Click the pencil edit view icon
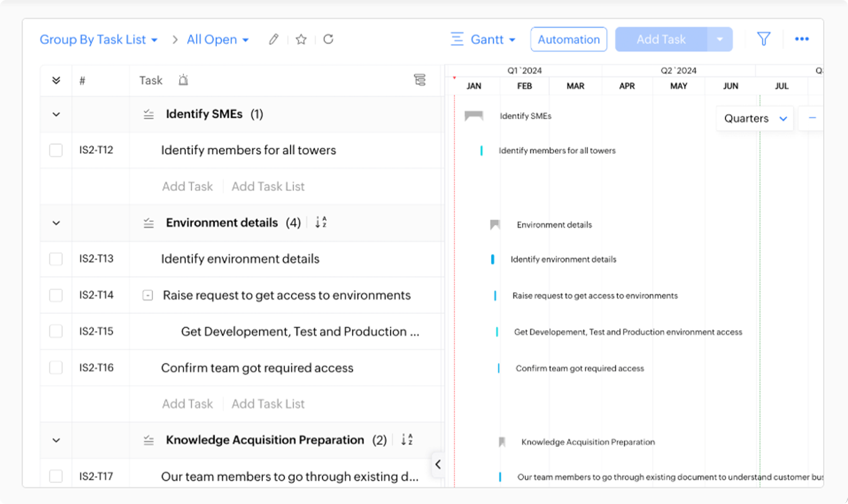The image size is (848, 504). (274, 40)
